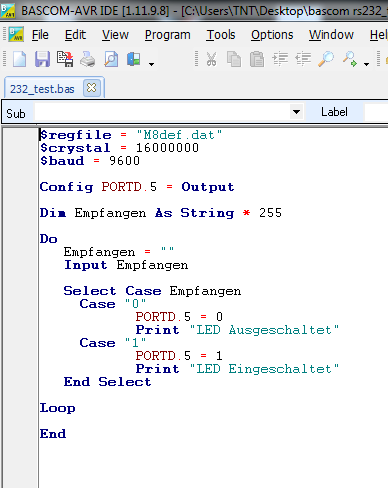Click the PORTD.5 = 1 line

point(179,356)
